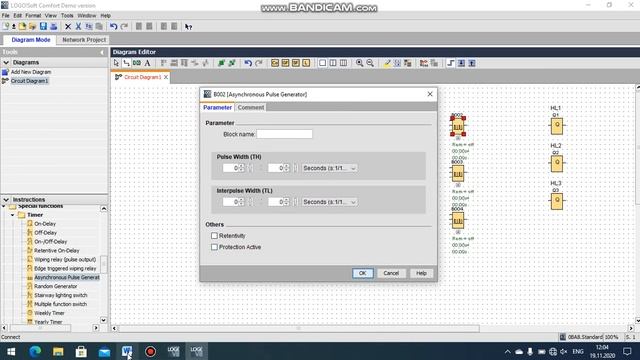Open the Edit menu
This screenshot has width=640, height=360.
click(18, 16)
